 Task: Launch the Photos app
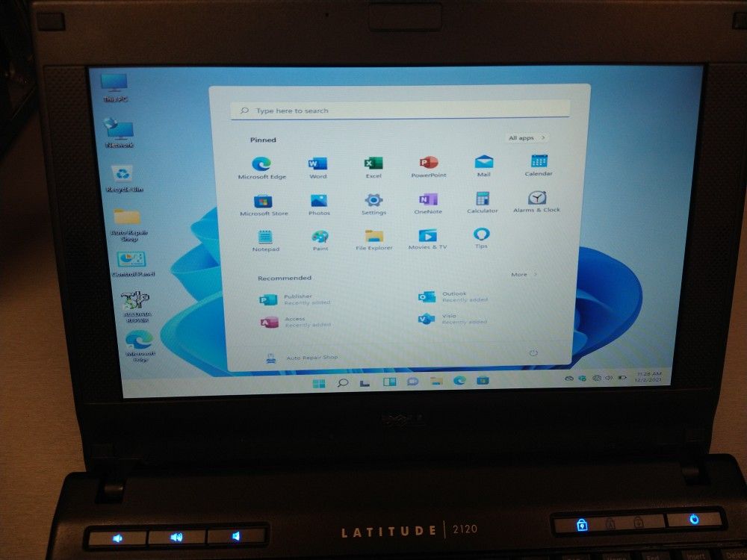coord(319,205)
